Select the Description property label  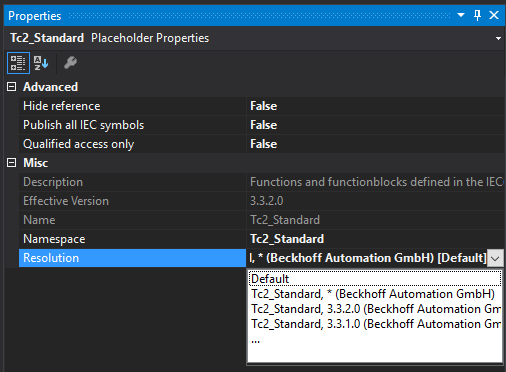53,182
